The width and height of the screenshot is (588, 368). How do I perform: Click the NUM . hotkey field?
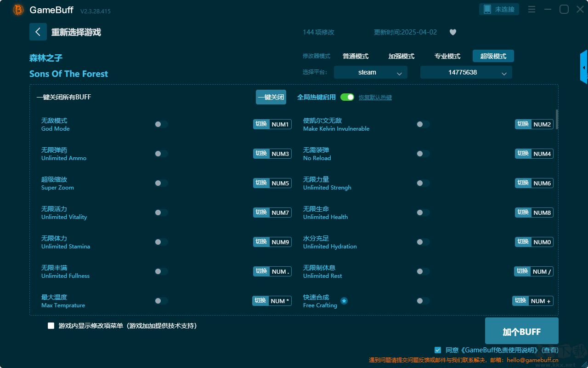click(280, 271)
